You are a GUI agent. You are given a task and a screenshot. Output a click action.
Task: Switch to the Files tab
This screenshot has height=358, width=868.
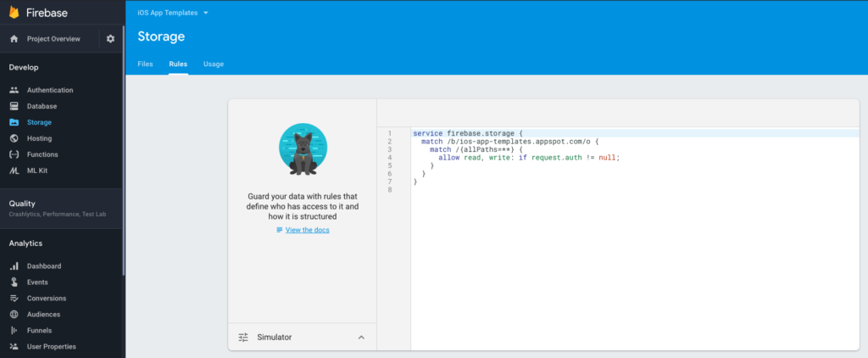click(x=145, y=64)
